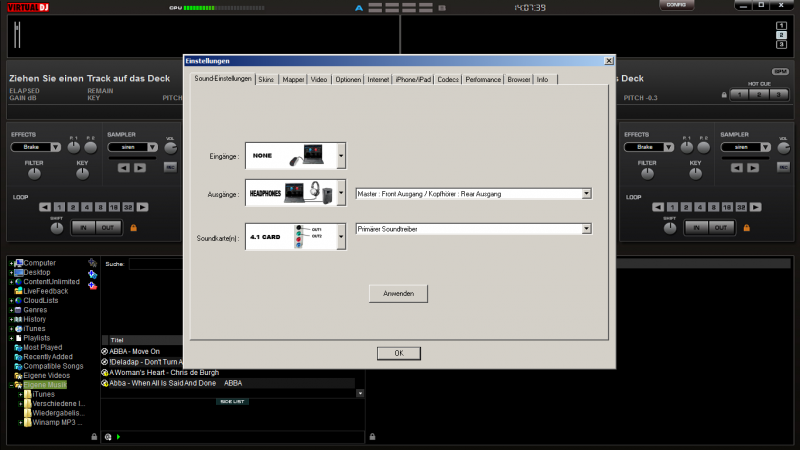Select loop length 1 on right deck
Viewport: 800px width, 450px height.
coord(672,207)
